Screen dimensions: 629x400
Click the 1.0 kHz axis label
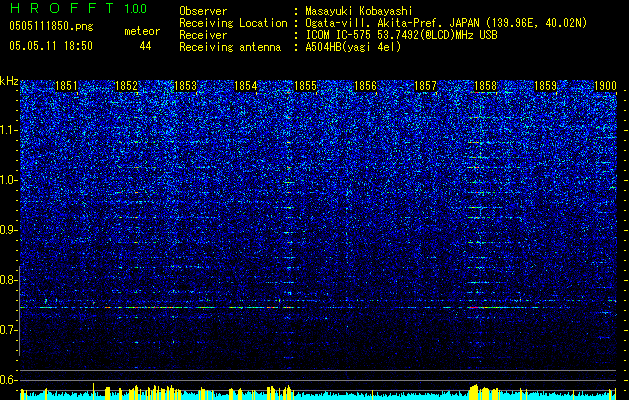pyautogui.click(x=9, y=180)
